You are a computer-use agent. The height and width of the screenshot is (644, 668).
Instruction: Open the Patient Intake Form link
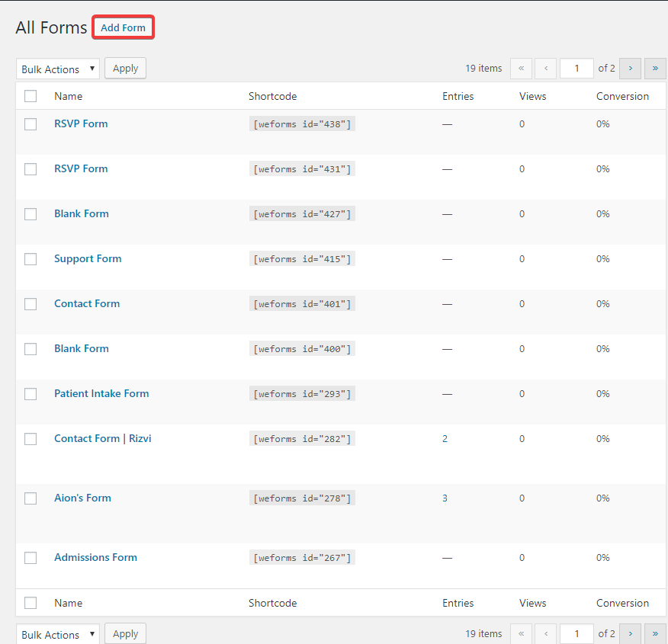point(101,394)
